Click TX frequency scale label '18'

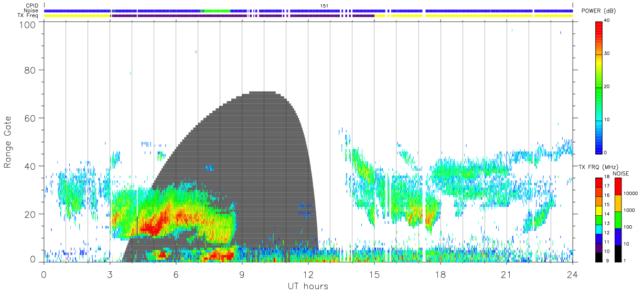(608, 177)
